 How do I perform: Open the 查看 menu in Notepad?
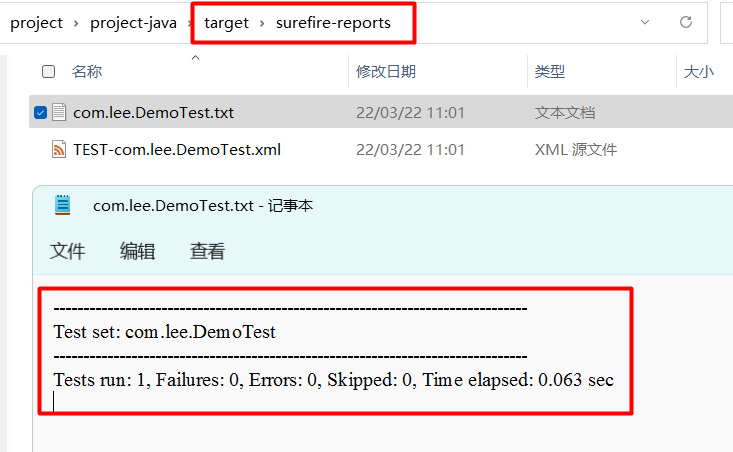208,251
